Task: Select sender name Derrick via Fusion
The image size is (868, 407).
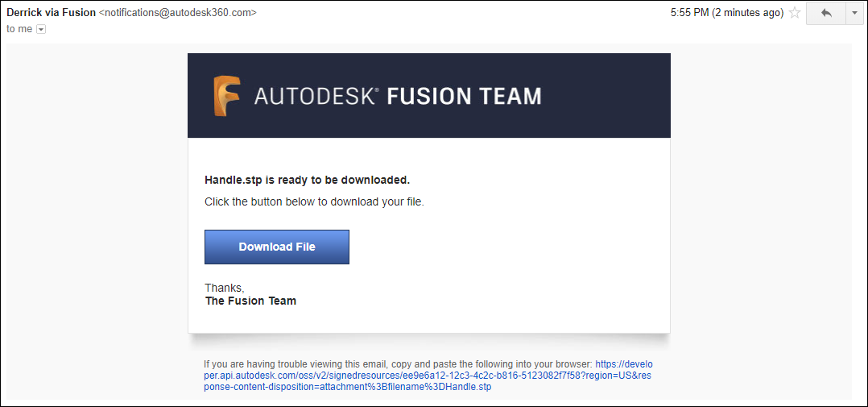Action: [x=51, y=13]
